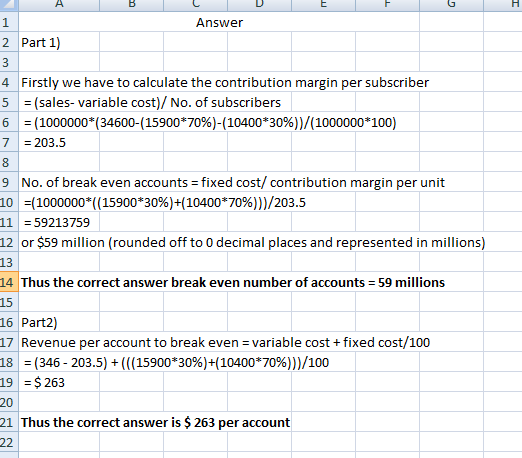This screenshot has width=522, height=458.
Task: Select column E header
Action: pos(323,5)
